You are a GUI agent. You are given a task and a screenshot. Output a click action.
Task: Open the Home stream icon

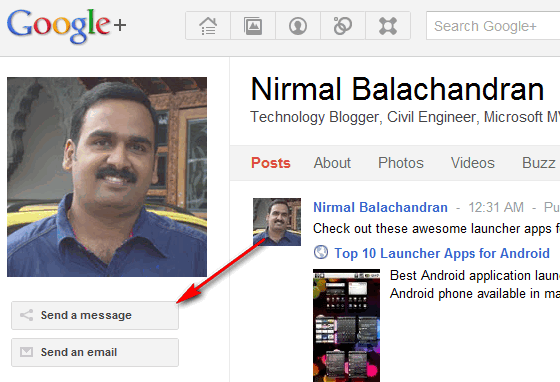(208, 26)
